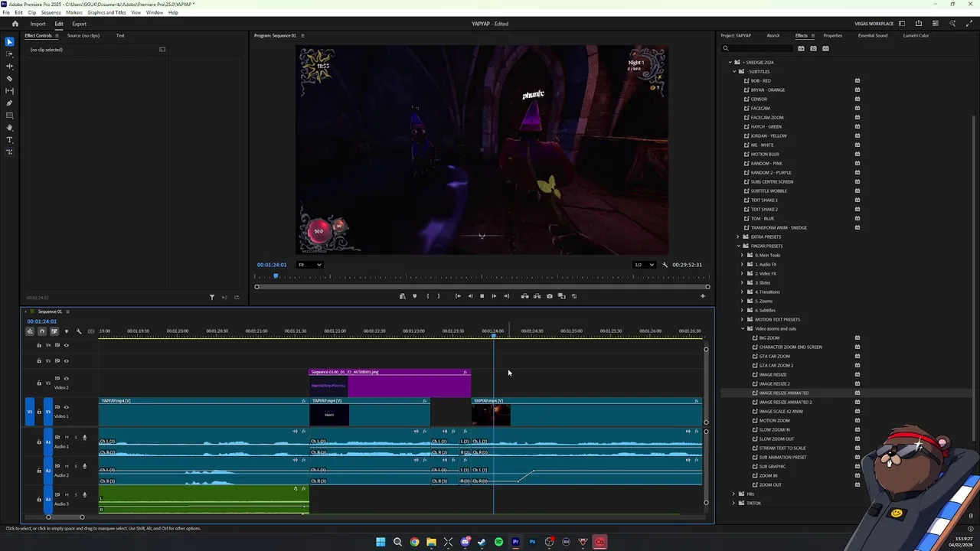Mute the Audio 1 track
This screenshot has width=980, height=551.
tap(67, 437)
